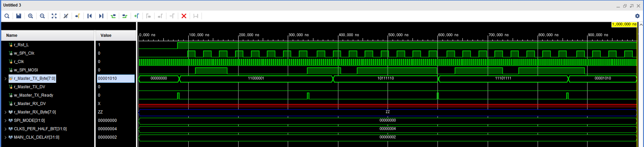
Task: Expand the MAIN_CLK_DELAY[31:0] bus
Action: pos(5,137)
